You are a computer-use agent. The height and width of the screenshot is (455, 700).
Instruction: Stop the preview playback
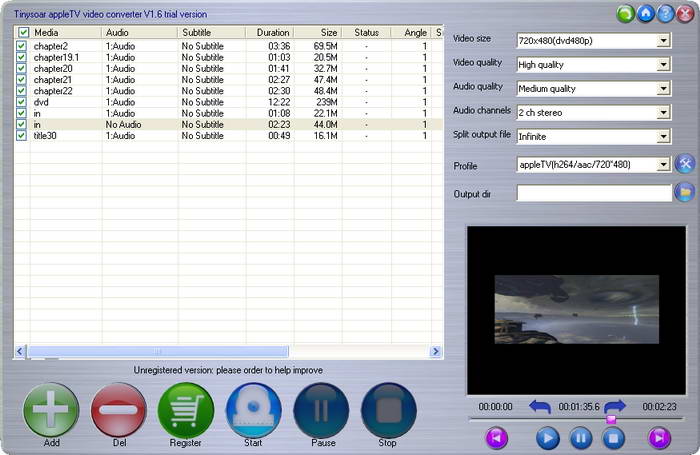coord(614,438)
